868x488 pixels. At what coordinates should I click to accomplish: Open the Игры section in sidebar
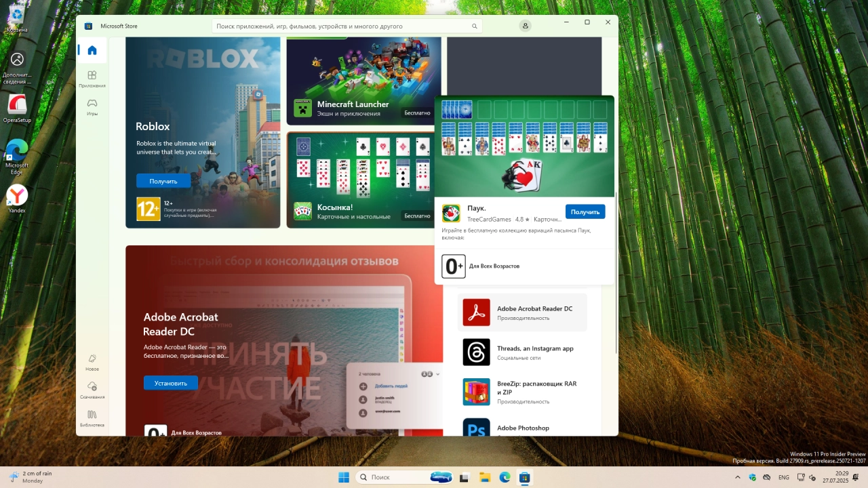pyautogui.click(x=92, y=106)
